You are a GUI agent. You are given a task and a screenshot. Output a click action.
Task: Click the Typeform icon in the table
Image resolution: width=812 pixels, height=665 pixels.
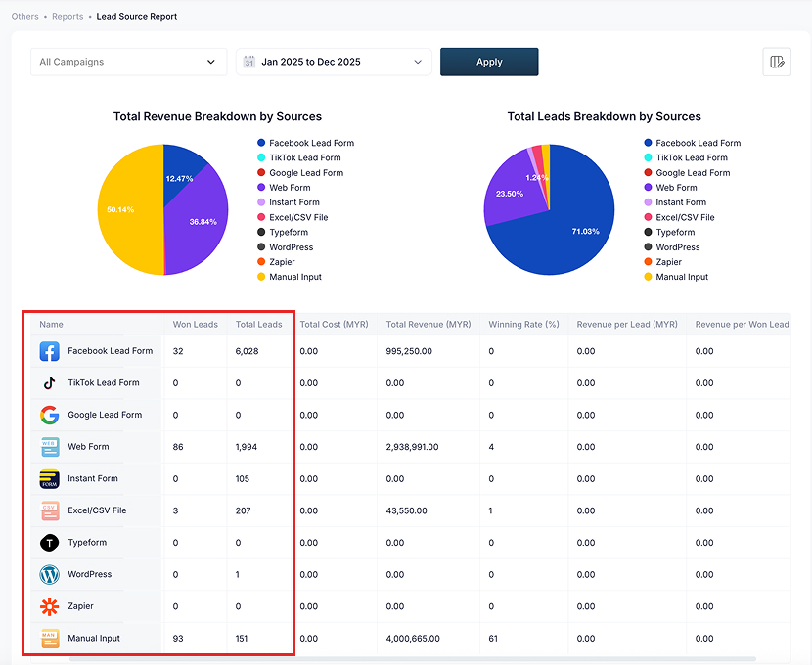pyautogui.click(x=49, y=542)
